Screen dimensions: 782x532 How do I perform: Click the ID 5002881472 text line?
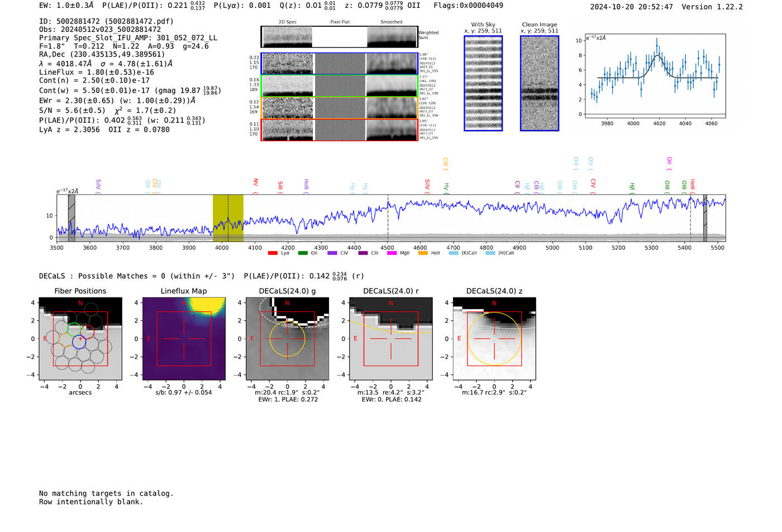(106, 21)
